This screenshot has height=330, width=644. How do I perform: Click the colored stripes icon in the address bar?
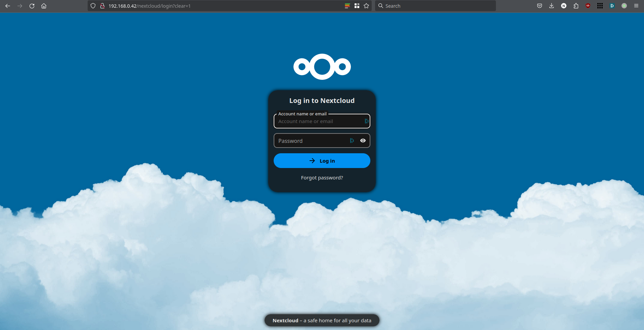347,6
